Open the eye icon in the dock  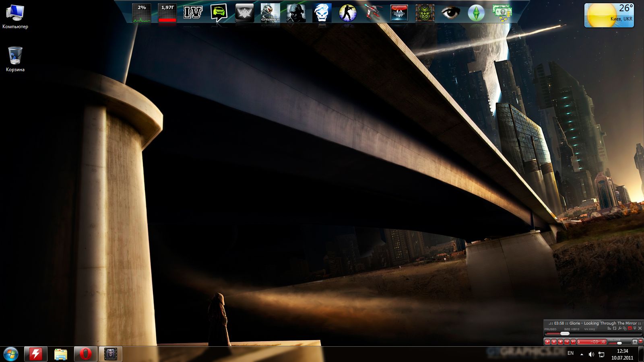(450, 13)
